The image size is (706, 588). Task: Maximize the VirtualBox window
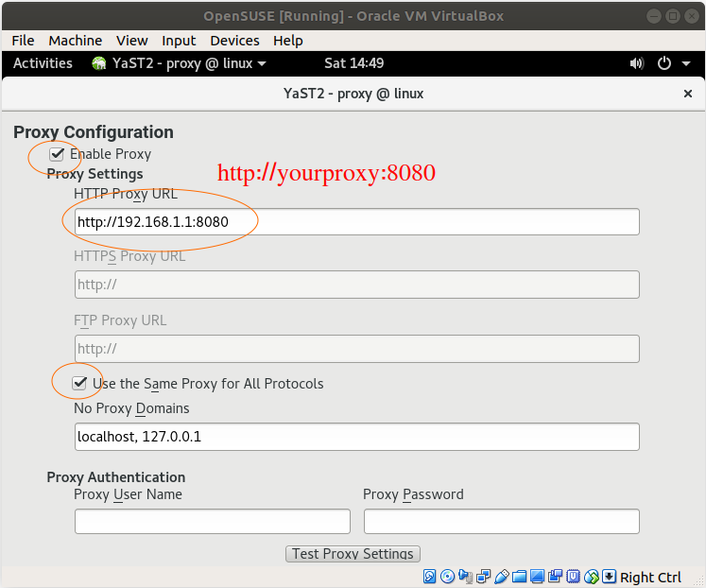click(x=673, y=16)
